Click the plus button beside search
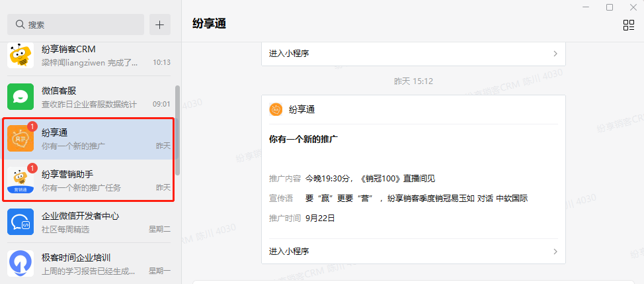The image size is (644, 284). coord(160,24)
